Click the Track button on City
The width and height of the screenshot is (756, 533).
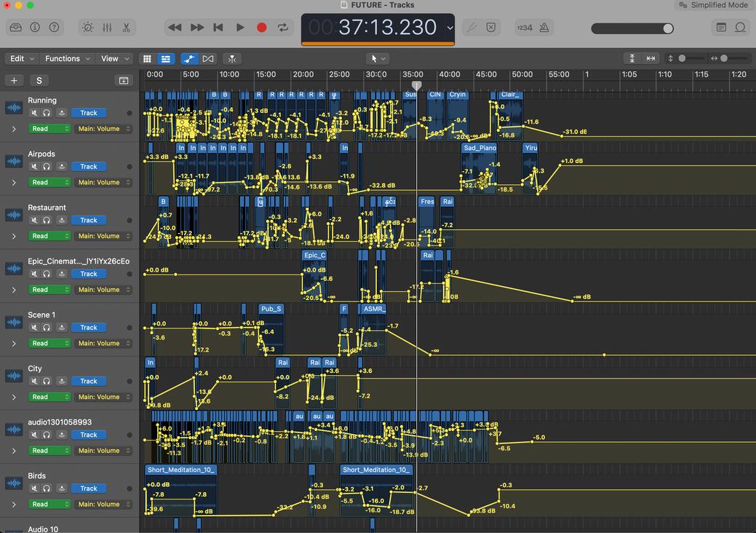[x=89, y=381]
